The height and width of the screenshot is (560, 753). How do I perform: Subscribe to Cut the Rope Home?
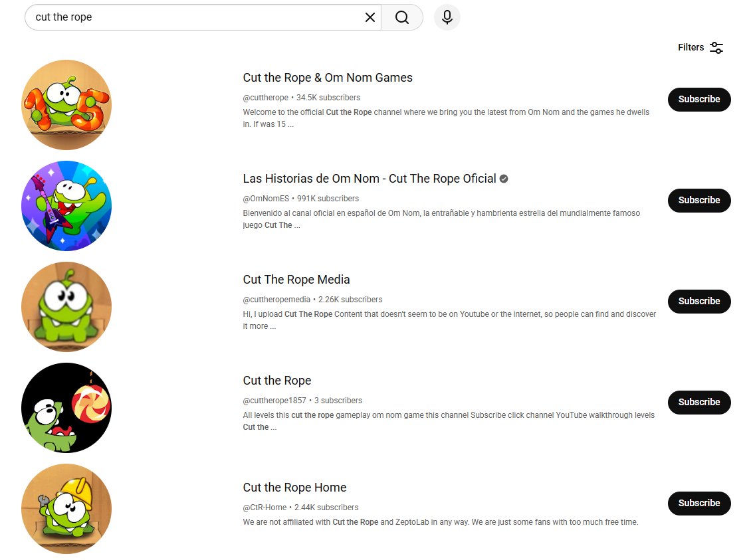point(699,504)
